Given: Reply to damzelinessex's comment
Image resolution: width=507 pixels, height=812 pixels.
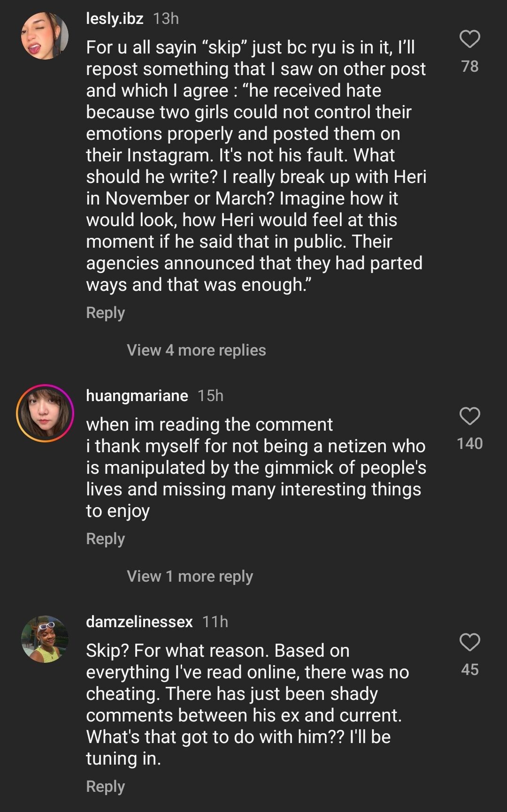Looking at the screenshot, I should (105, 787).
